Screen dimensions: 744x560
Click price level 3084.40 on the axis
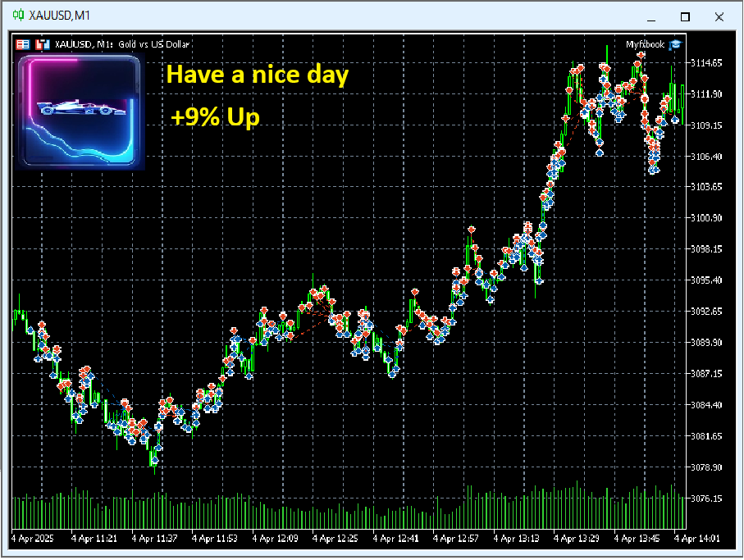click(706, 405)
